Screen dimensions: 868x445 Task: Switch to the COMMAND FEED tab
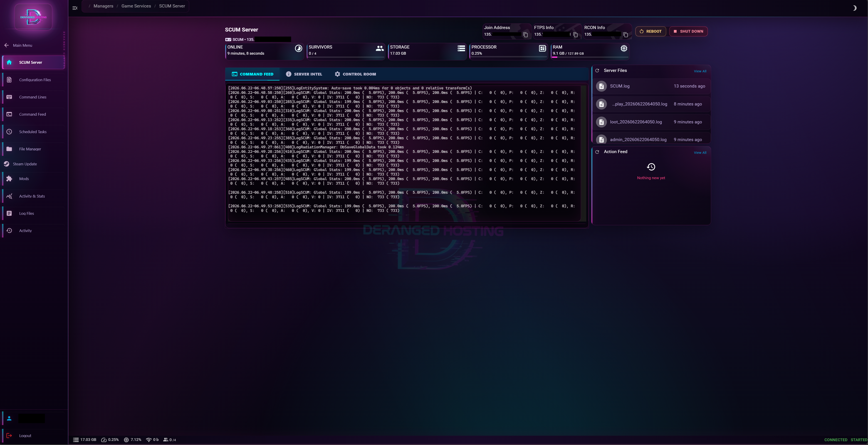point(252,74)
